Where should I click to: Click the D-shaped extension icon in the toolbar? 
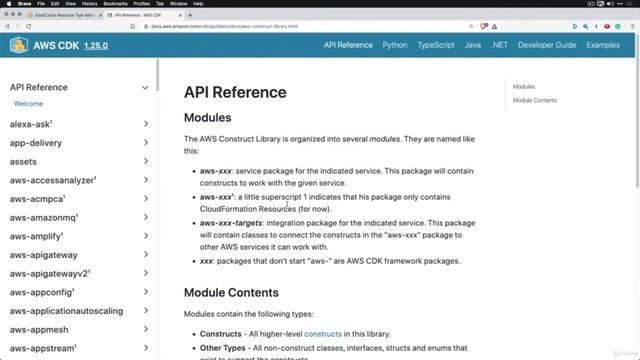pos(575,26)
